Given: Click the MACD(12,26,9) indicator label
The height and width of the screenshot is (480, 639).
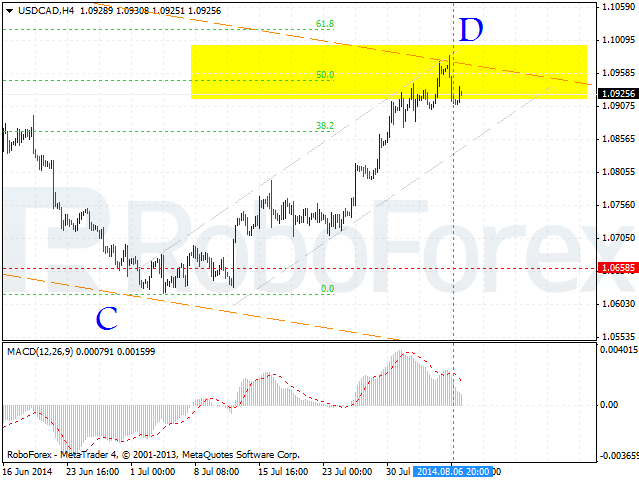Looking at the screenshot, I should click(x=40, y=351).
